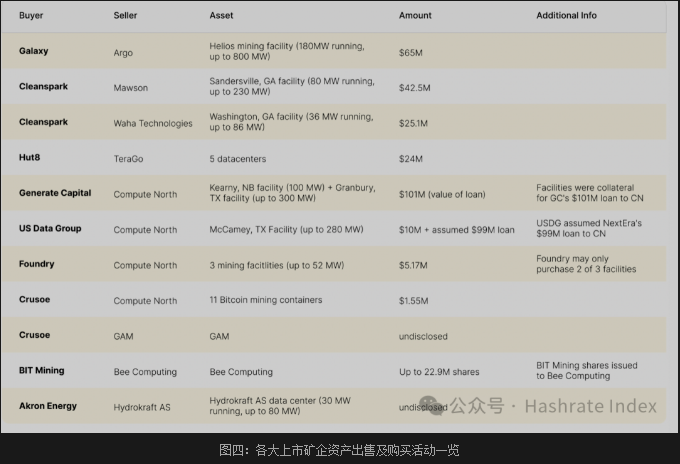Select Crusoe in the GAM row
Image resolution: width=680 pixels, height=464 pixels.
click(x=34, y=335)
